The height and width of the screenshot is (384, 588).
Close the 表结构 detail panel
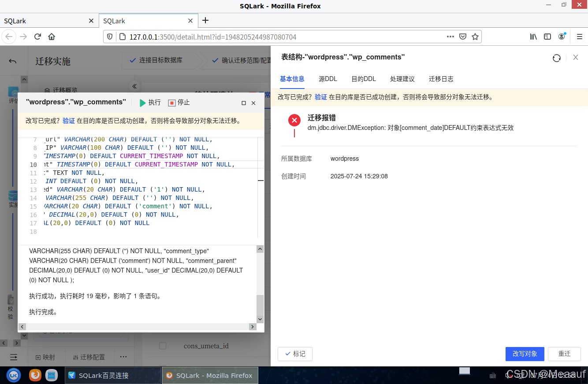576,57
